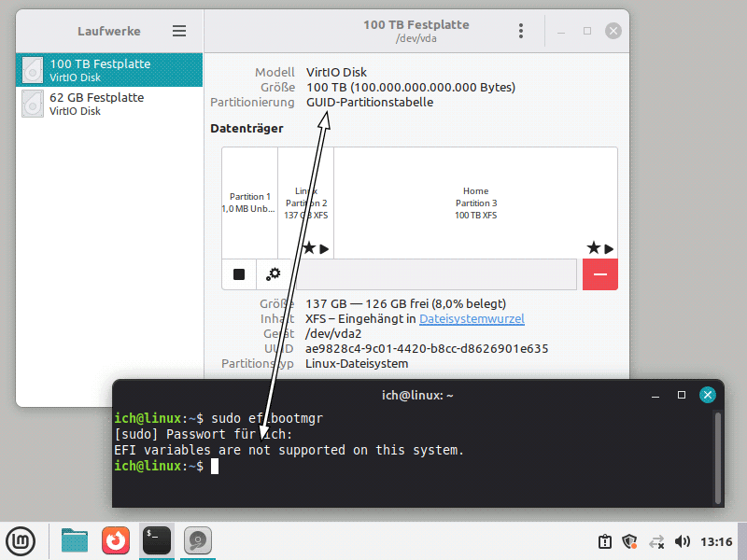Click the 100 TB size in bytes text

(411, 87)
